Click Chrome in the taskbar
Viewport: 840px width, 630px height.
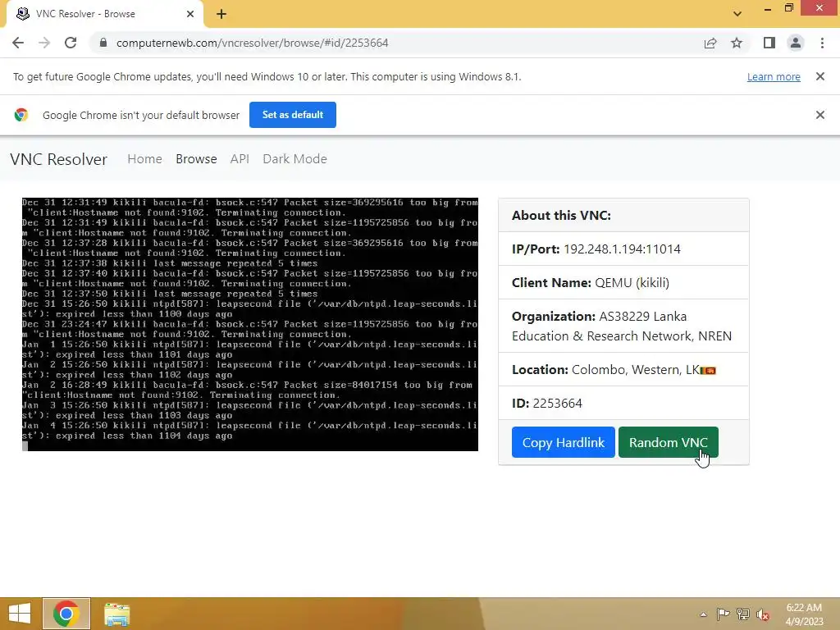coord(66,614)
